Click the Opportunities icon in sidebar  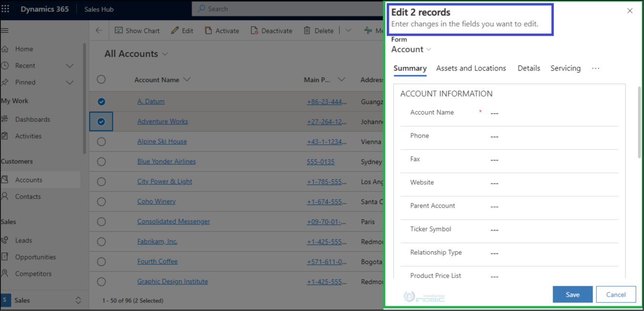(x=5, y=257)
